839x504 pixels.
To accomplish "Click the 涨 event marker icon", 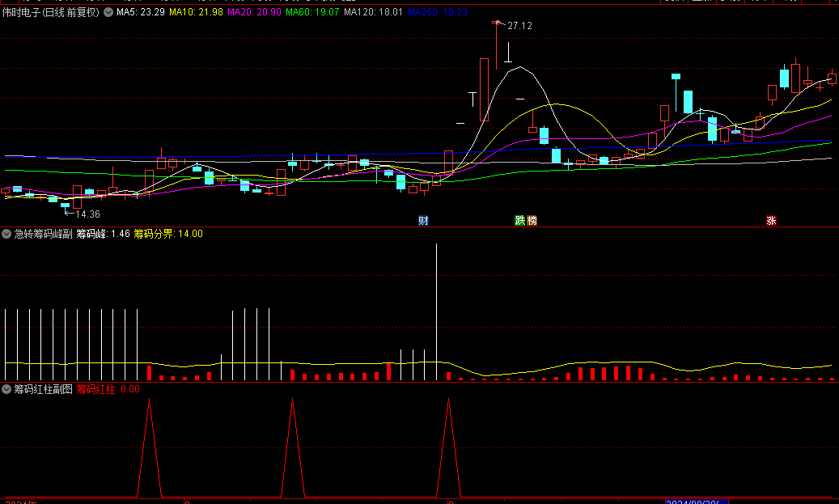I will pos(771,220).
